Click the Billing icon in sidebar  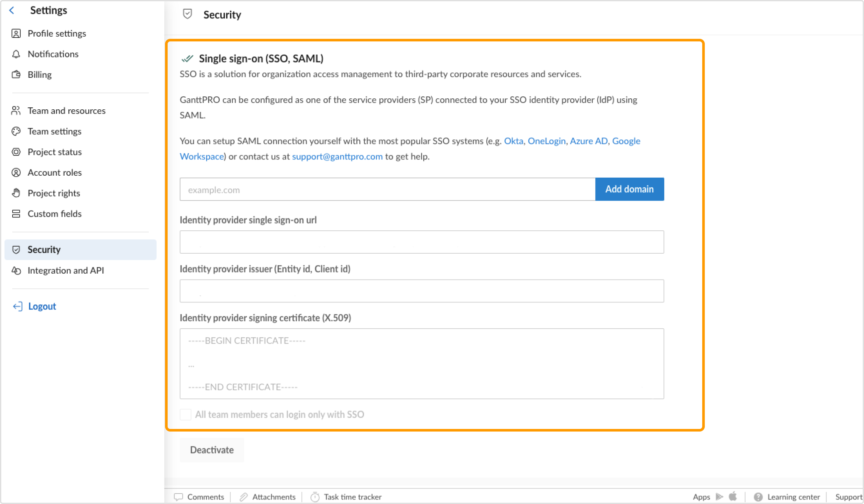pos(17,74)
